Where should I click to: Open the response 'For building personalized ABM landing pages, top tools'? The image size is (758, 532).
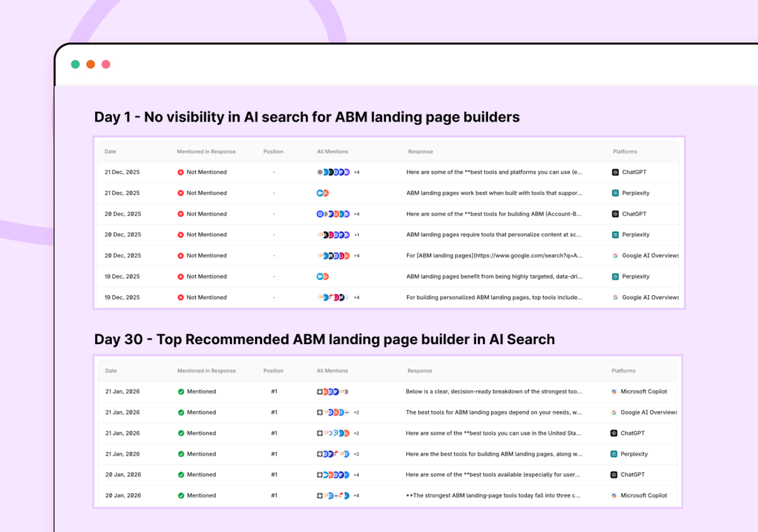pyautogui.click(x=494, y=297)
